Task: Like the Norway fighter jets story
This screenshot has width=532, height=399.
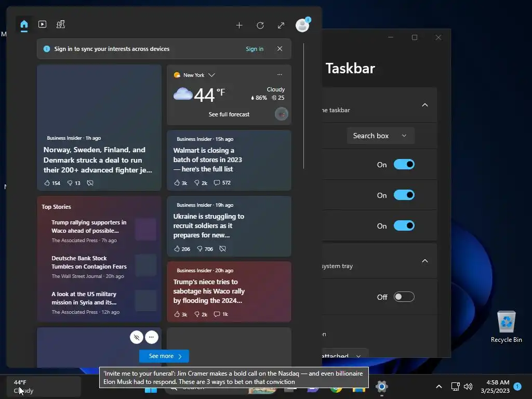Action: 52,183
